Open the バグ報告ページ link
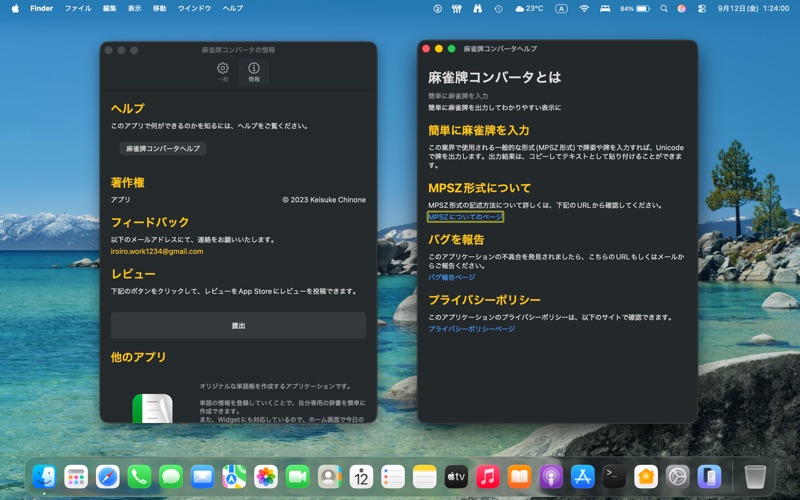 click(452, 278)
